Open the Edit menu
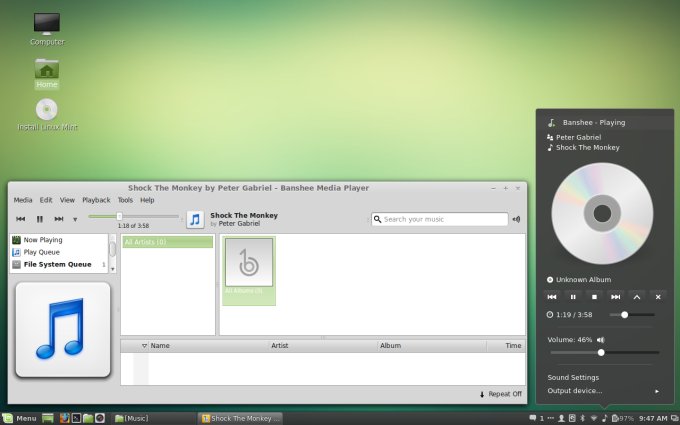Screen dimensions: 680x425 coord(46,200)
